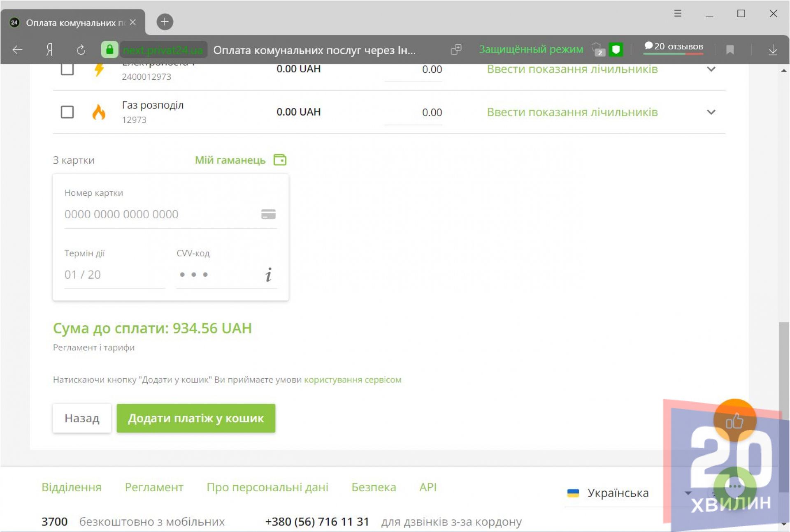Expand the electricity row chevron
This screenshot has height=532, width=790.
tap(711, 69)
